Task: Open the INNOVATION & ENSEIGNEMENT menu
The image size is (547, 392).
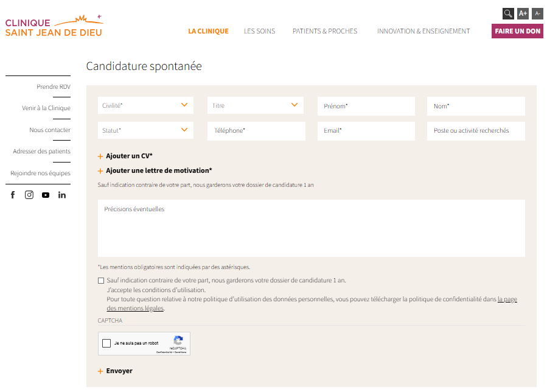Action: (423, 30)
